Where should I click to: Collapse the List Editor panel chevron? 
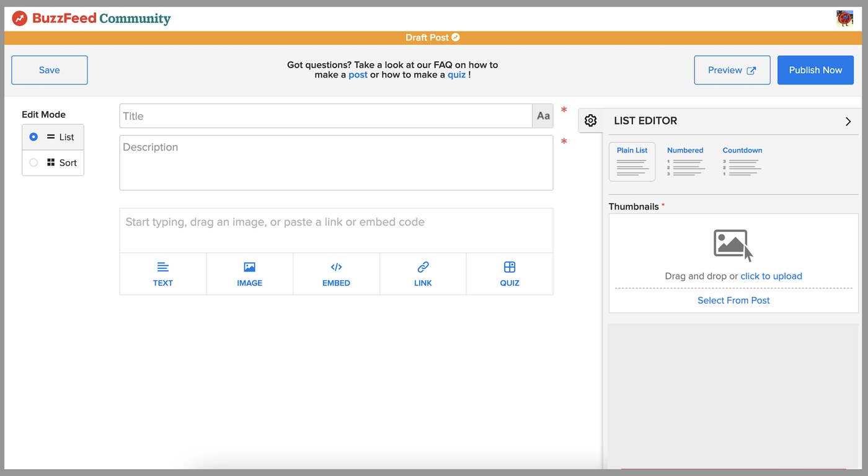848,121
